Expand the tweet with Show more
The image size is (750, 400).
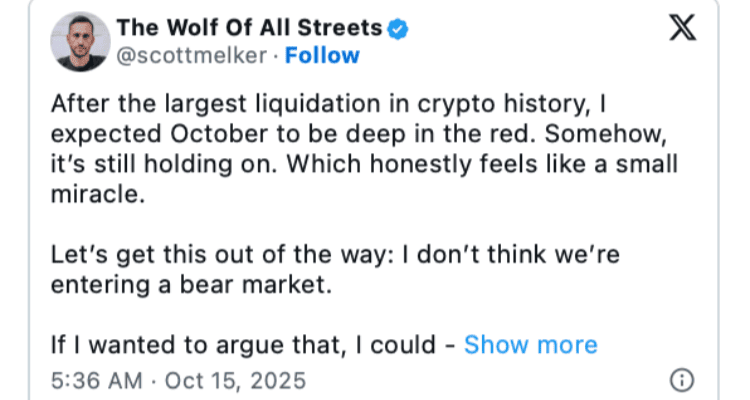coord(530,346)
